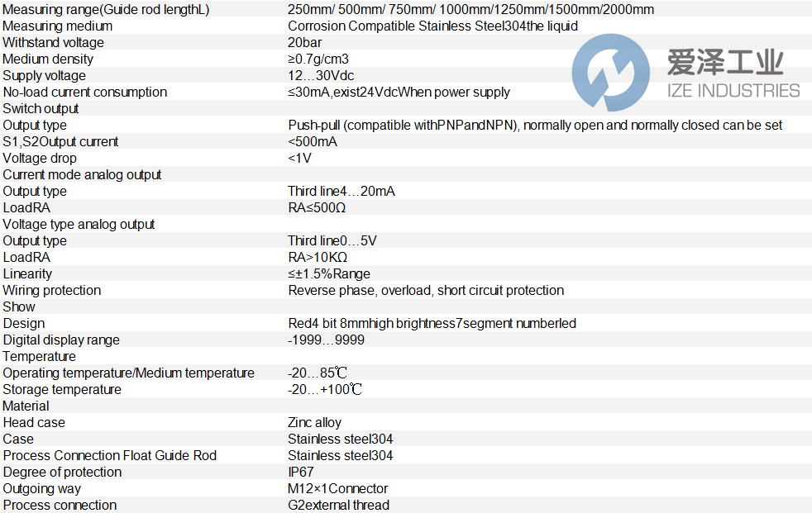Click the IZE INDUSTRIES watermark text
The height and width of the screenshot is (513, 812).
[733, 91]
